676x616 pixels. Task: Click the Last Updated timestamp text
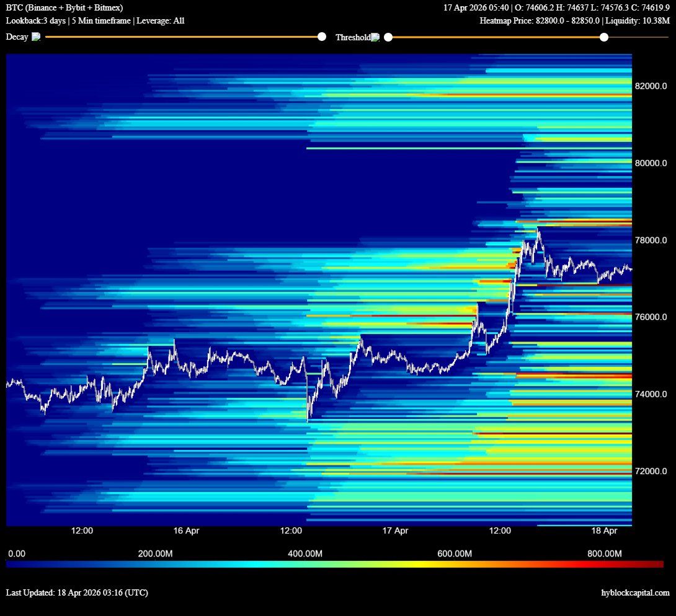77,593
